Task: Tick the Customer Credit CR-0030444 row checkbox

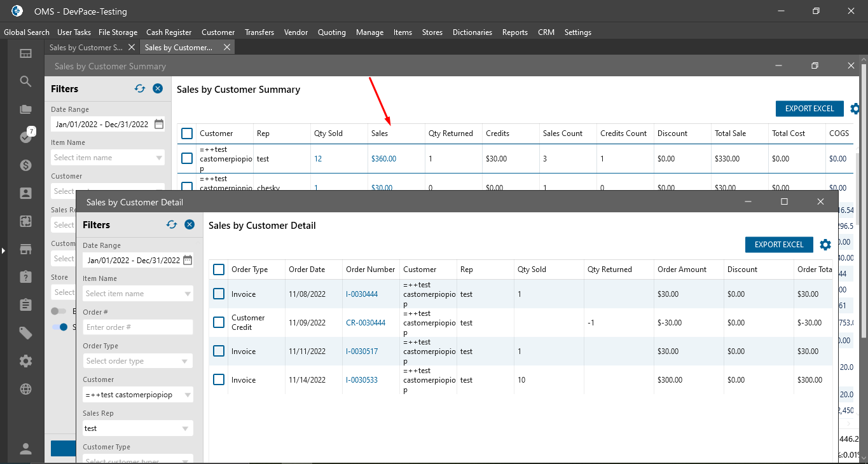Action: (x=219, y=322)
